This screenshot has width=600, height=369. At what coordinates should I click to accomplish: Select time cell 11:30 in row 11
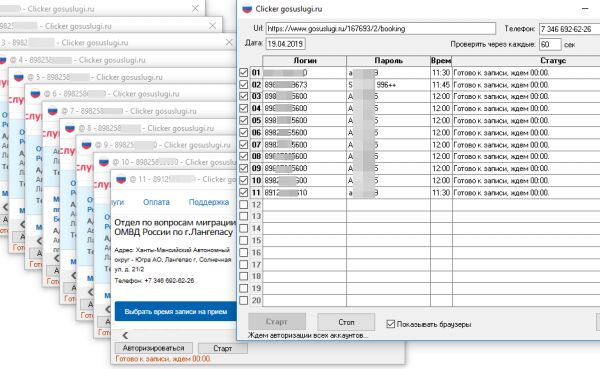441,192
